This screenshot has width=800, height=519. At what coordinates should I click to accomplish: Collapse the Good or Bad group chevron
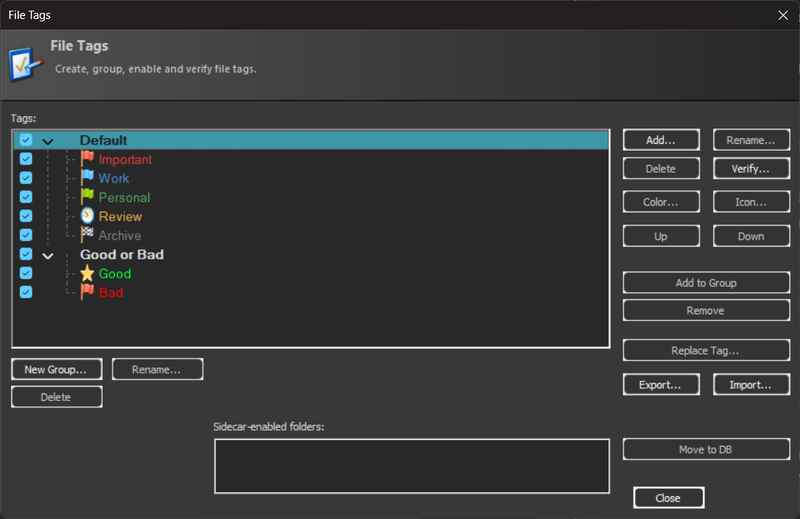pos(48,256)
